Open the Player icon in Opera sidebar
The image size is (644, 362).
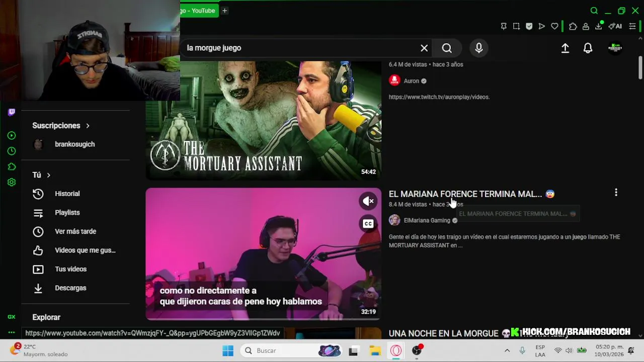[12, 135]
